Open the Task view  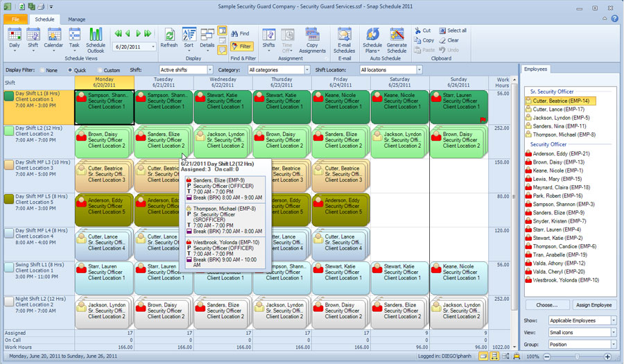coord(74,39)
